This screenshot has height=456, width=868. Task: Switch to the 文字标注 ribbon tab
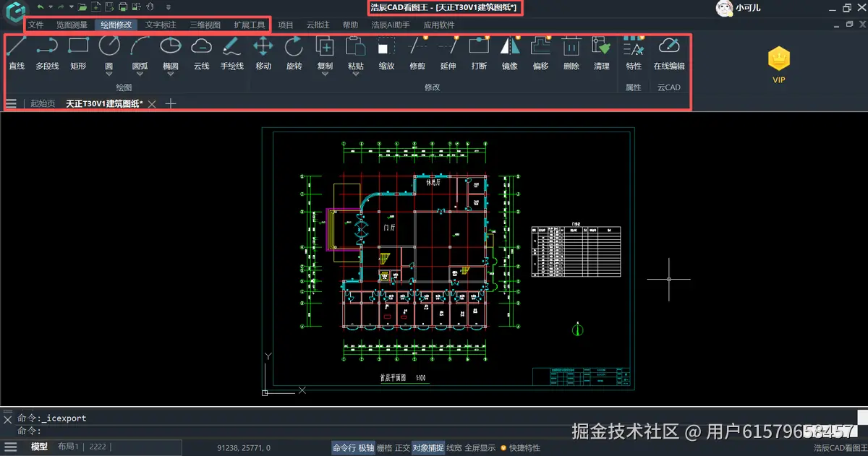161,25
